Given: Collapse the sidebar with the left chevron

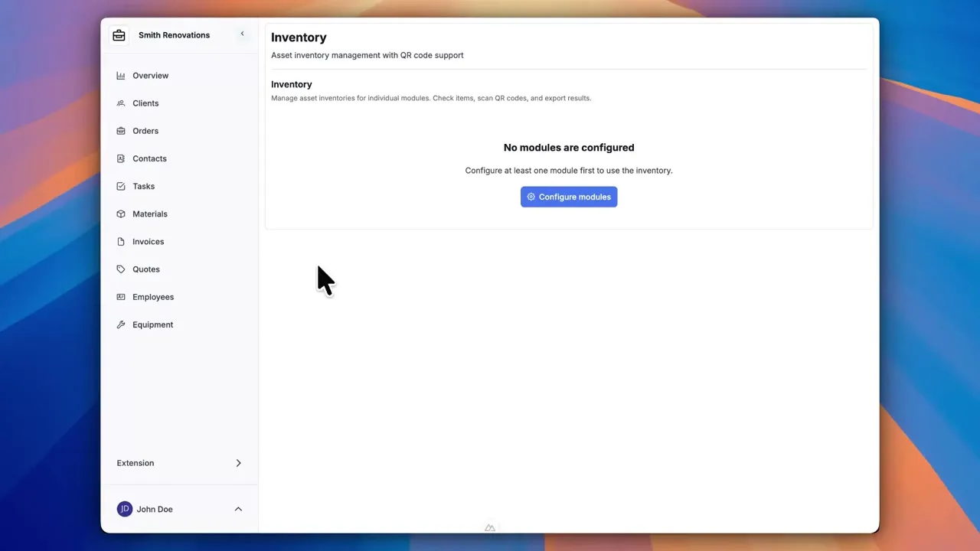Looking at the screenshot, I should click(x=242, y=34).
